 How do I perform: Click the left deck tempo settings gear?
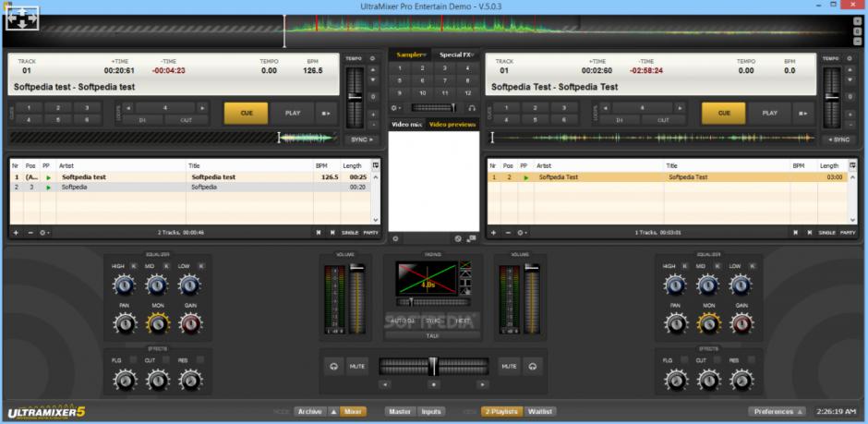pos(372,58)
